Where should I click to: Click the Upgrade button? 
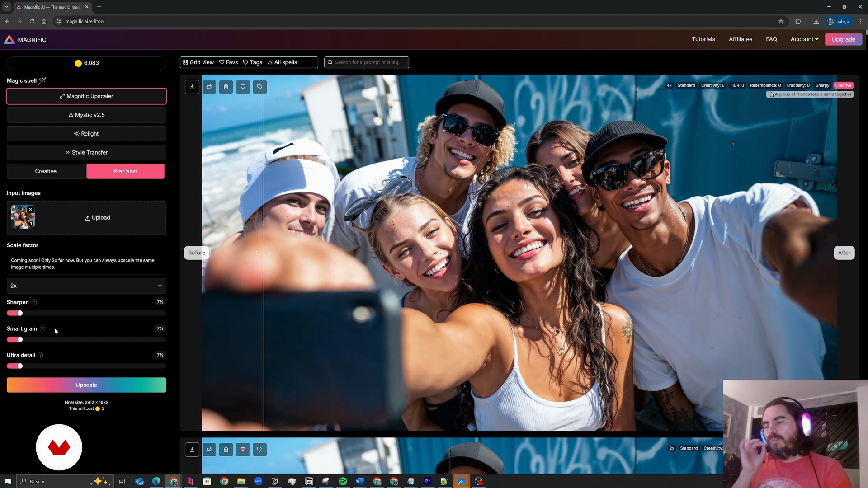(843, 39)
